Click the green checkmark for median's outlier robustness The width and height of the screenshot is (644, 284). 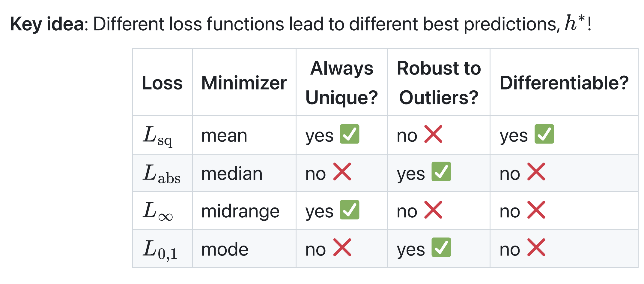[x=441, y=172]
